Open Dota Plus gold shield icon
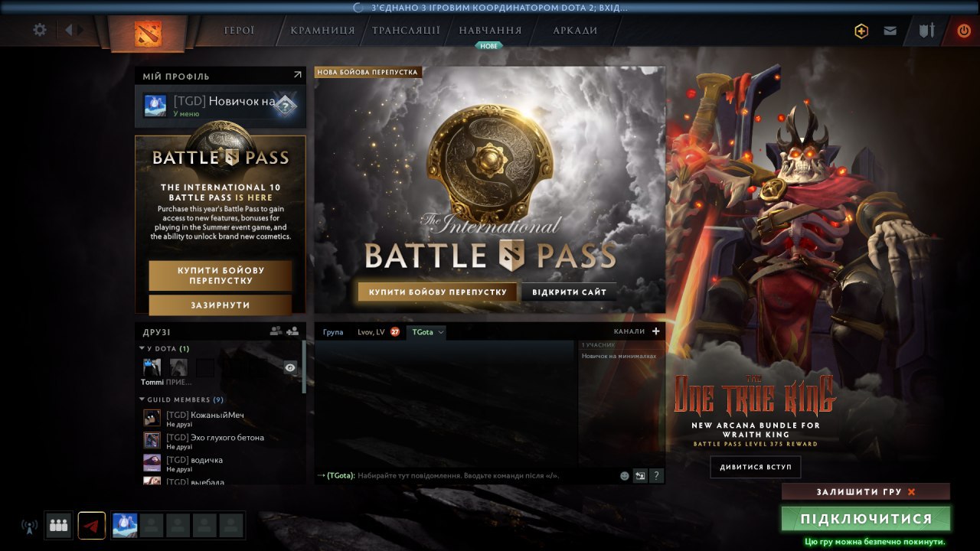The width and height of the screenshot is (980, 551). pyautogui.click(x=861, y=31)
